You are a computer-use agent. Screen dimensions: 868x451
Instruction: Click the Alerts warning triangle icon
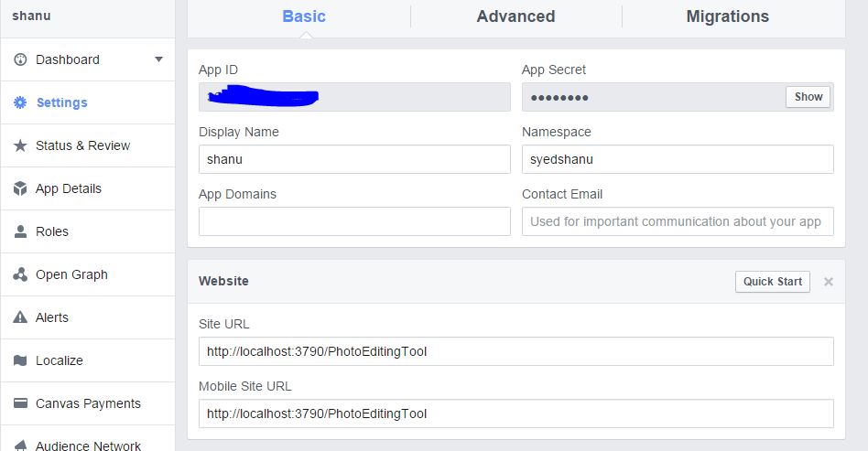click(x=20, y=317)
